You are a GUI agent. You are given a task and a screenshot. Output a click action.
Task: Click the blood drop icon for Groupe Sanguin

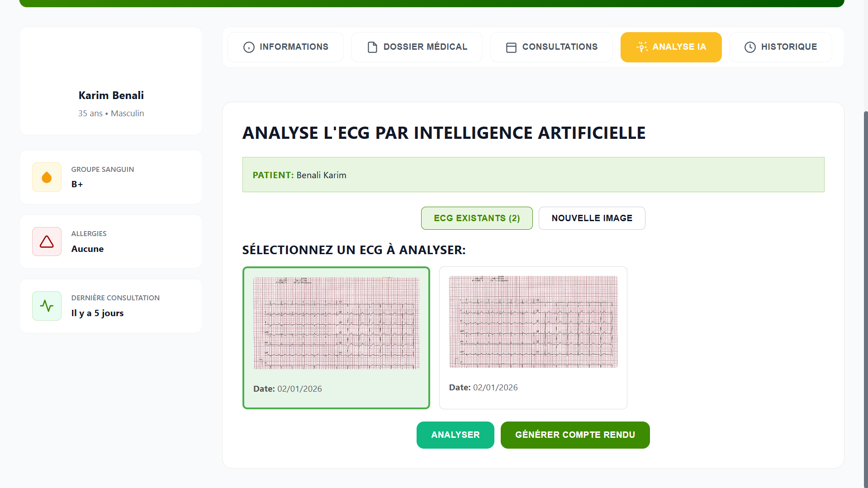(x=47, y=177)
